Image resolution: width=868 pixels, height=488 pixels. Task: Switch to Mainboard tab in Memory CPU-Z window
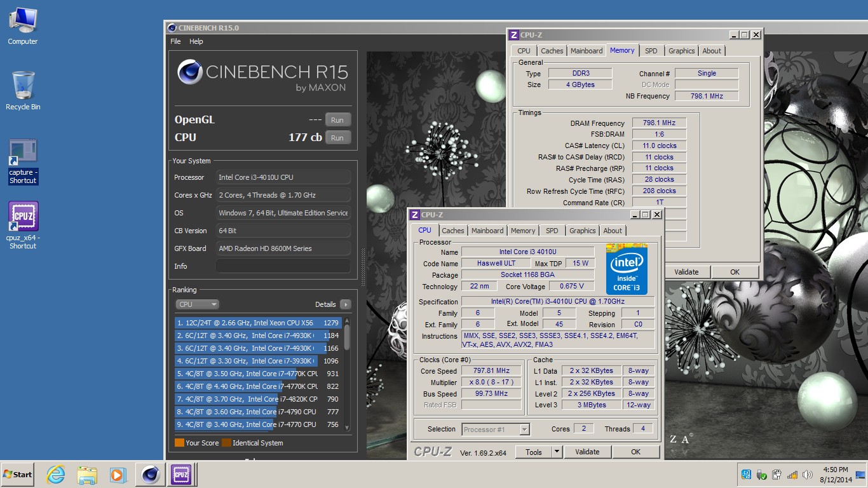[587, 51]
